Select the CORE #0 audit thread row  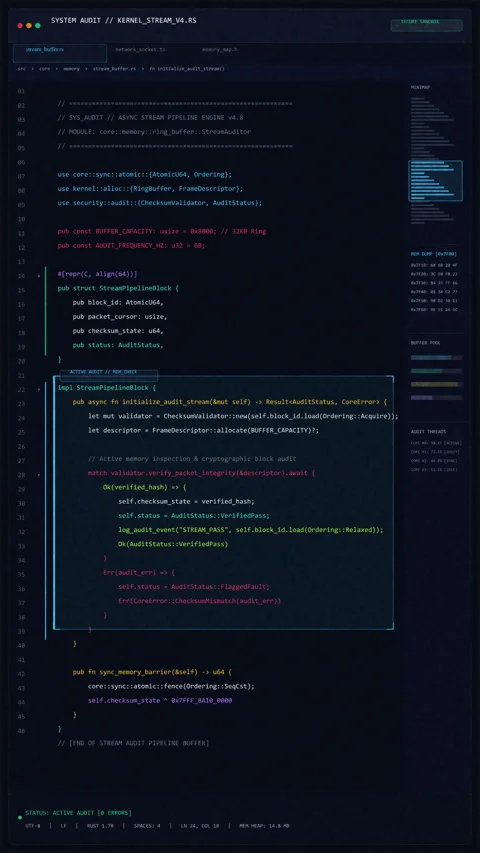click(x=436, y=443)
